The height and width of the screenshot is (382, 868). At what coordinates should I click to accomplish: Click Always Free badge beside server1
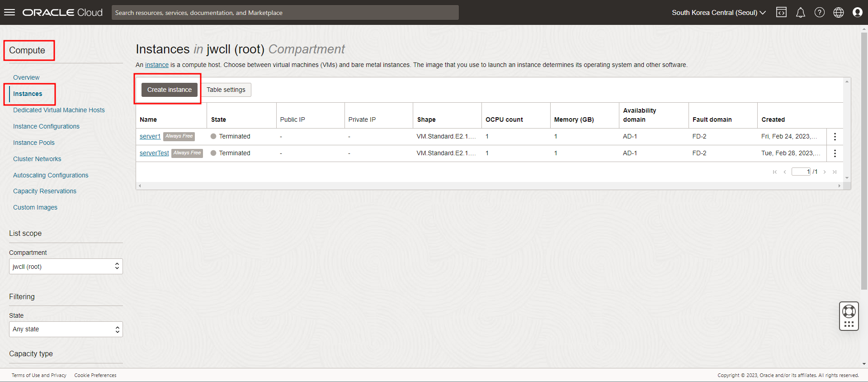coord(179,136)
